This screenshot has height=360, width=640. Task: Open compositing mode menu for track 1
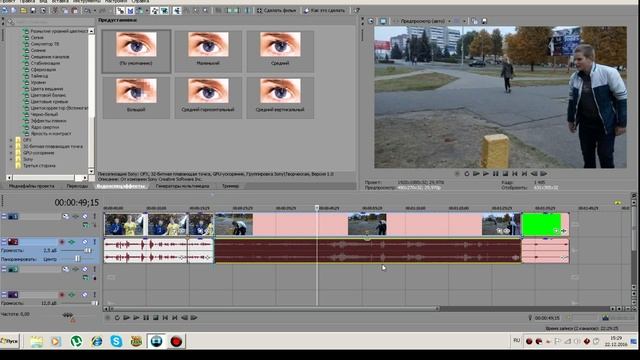point(85,225)
